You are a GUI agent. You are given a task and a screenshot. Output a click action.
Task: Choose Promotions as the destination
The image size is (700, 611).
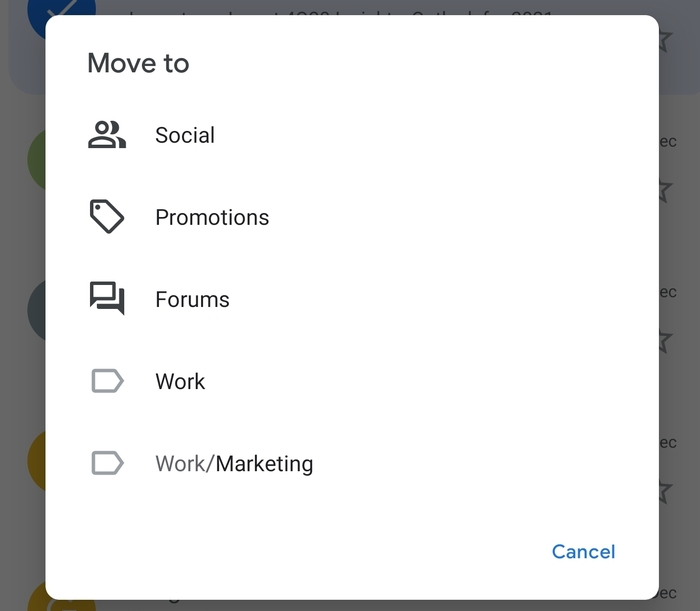click(212, 217)
